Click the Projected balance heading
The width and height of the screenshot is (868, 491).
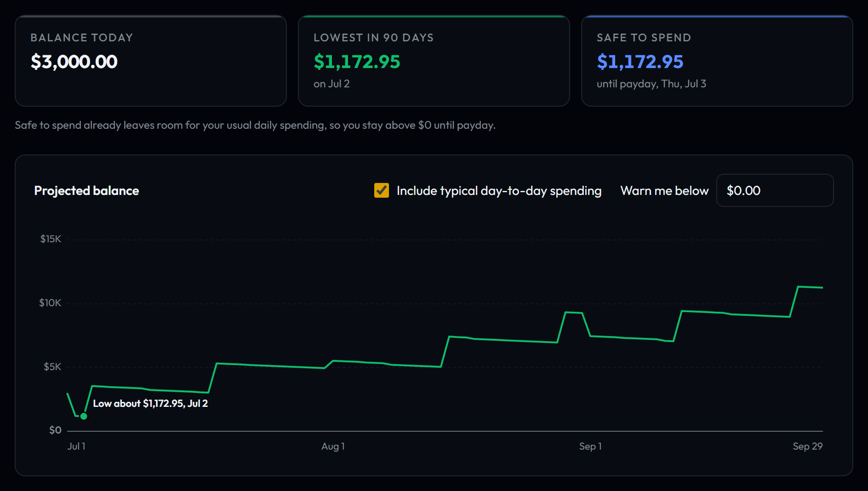[86, 190]
